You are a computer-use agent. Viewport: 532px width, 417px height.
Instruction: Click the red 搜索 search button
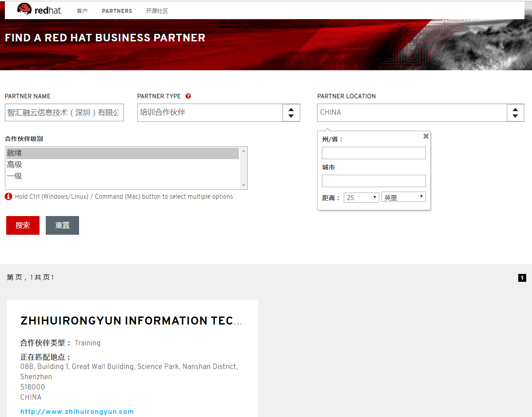[23, 225]
